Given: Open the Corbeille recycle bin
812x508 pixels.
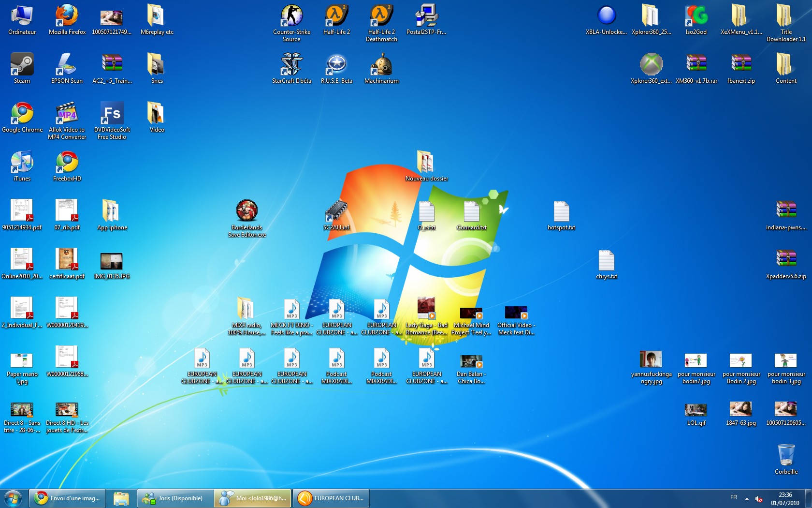Looking at the screenshot, I should coord(786,460).
